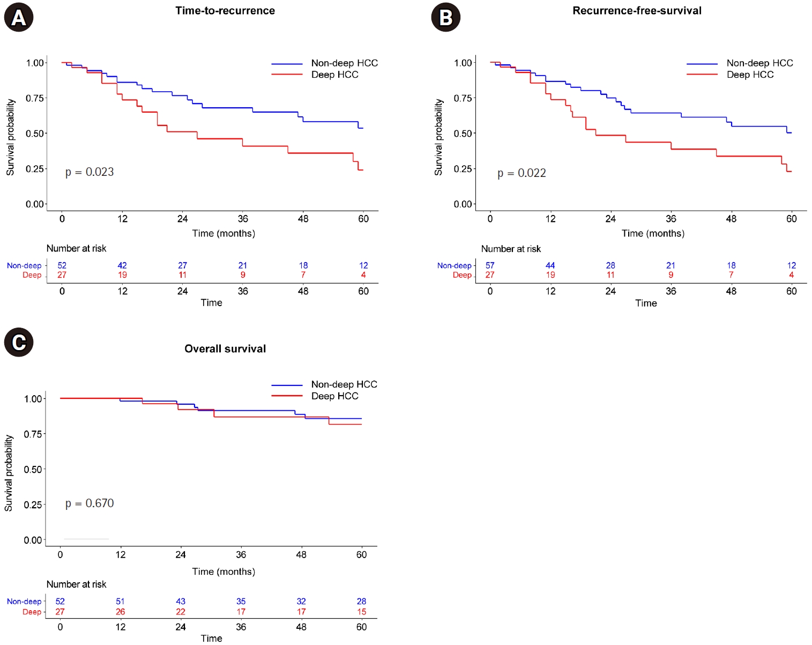Click blue Non-deep HCC legend line in Time-to-recurrence plot
The width and height of the screenshot is (812, 645).
point(287,64)
